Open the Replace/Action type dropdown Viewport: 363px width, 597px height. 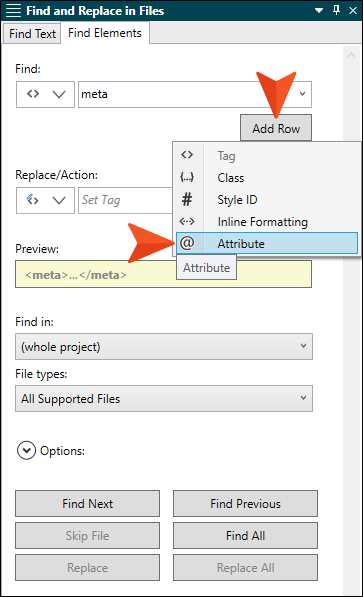pyautogui.click(x=45, y=200)
